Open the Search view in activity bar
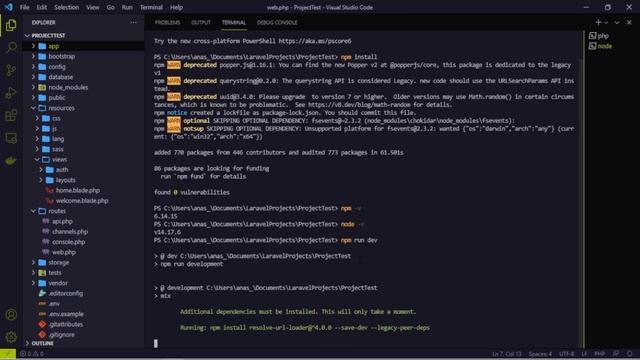 coord(11,47)
